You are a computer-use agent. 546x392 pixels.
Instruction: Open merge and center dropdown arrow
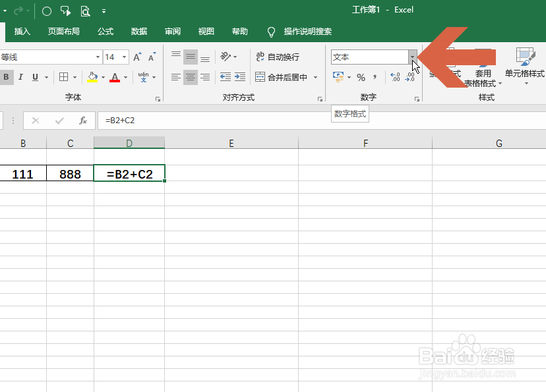(x=315, y=77)
